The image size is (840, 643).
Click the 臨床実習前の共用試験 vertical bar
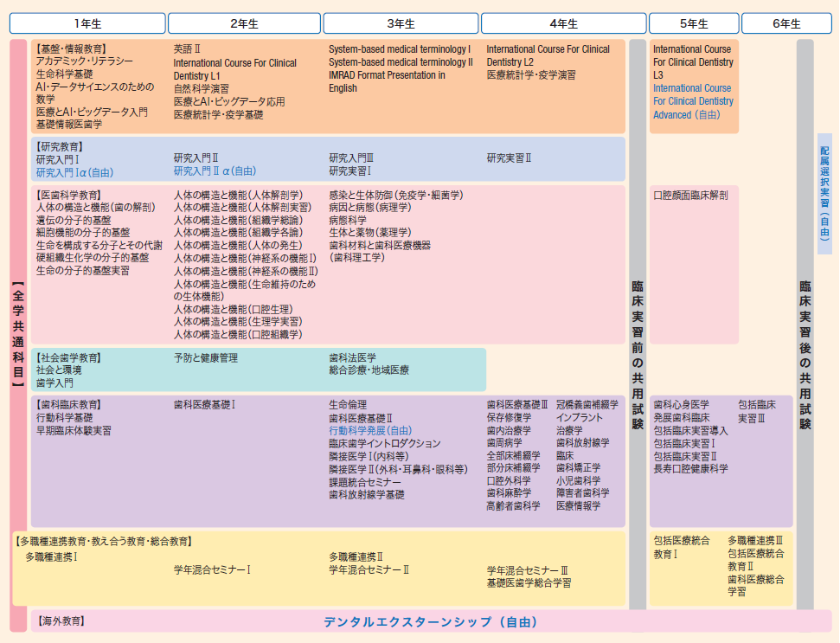[x=638, y=325]
